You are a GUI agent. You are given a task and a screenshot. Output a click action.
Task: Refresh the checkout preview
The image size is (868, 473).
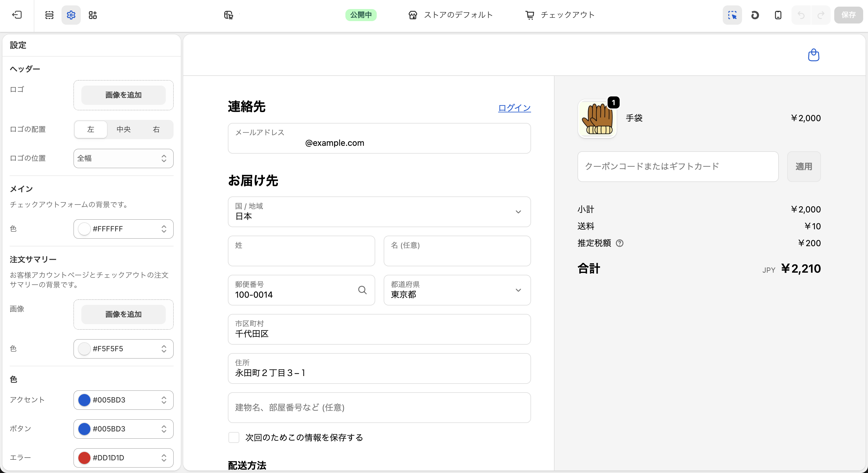coord(755,15)
